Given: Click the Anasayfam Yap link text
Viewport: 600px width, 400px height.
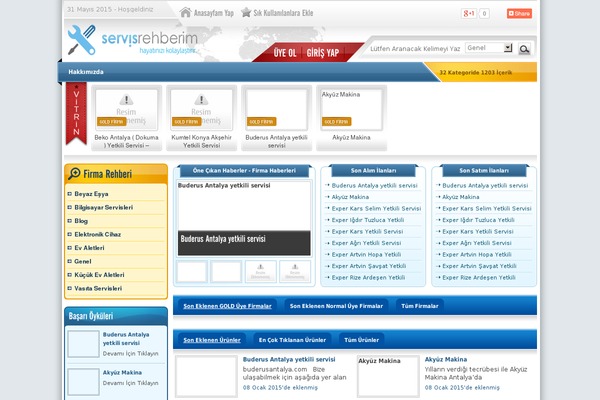Looking at the screenshot, I should (x=214, y=13).
